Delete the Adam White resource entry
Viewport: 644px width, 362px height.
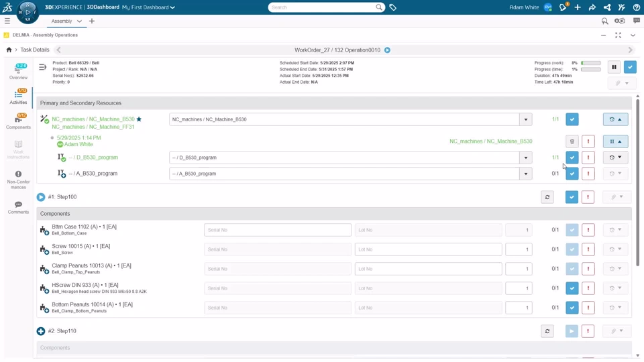pyautogui.click(x=572, y=141)
